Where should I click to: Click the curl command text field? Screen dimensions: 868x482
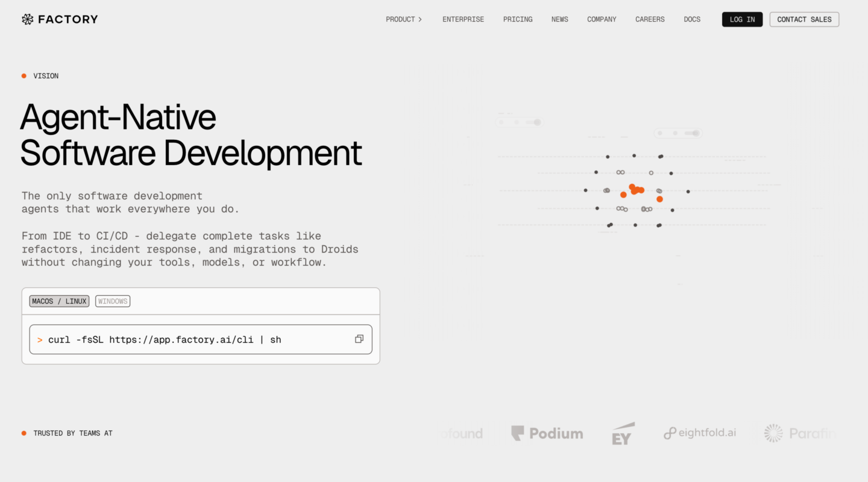point(181,340)
